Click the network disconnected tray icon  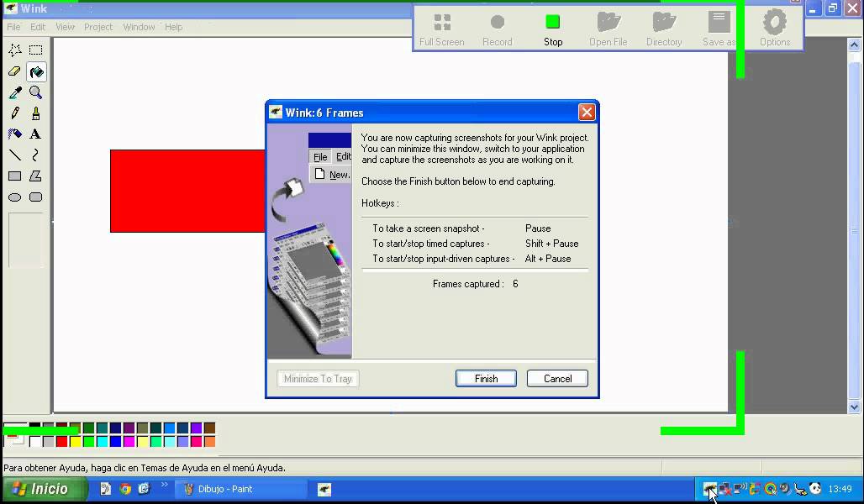click(x=724, y=488)
